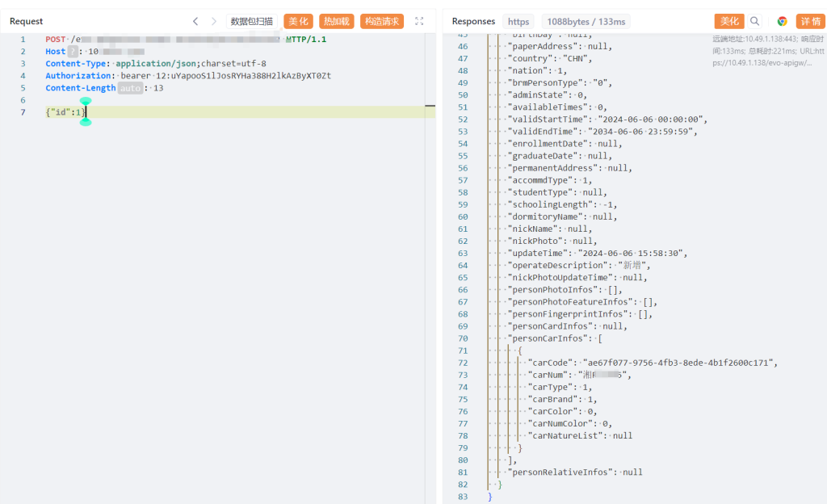
Task: Beautify response with the Responses panel 美化 button
Action: (x=729, y=21)
